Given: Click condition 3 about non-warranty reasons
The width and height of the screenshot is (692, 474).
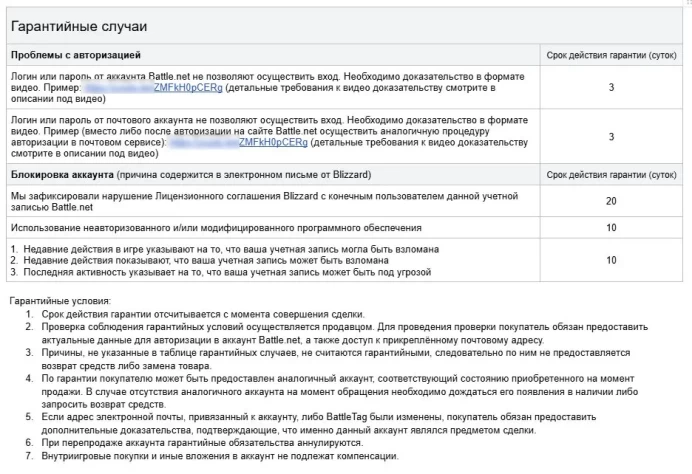Looking at the screenshot, I should (x=328, y=359).
